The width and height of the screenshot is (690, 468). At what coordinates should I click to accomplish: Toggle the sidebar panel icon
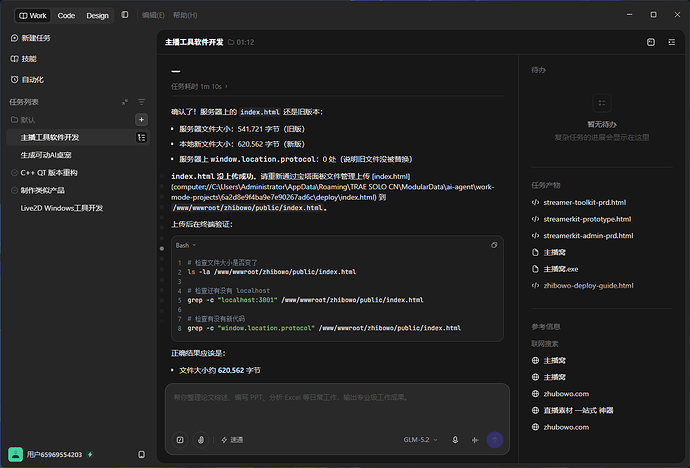[125, 15]
